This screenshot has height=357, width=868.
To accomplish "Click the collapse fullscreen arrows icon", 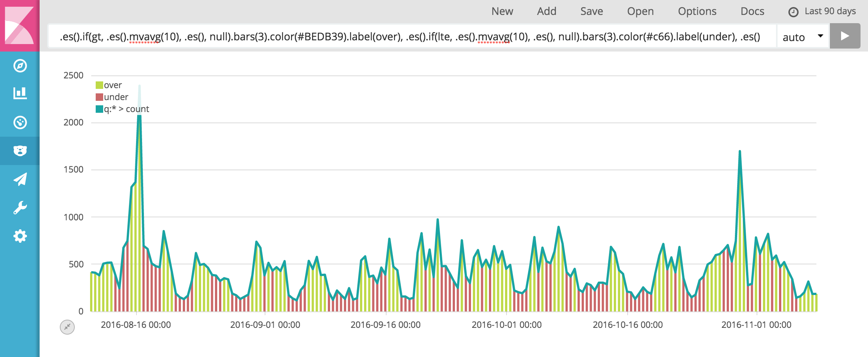I will click(x=67, y=327).
